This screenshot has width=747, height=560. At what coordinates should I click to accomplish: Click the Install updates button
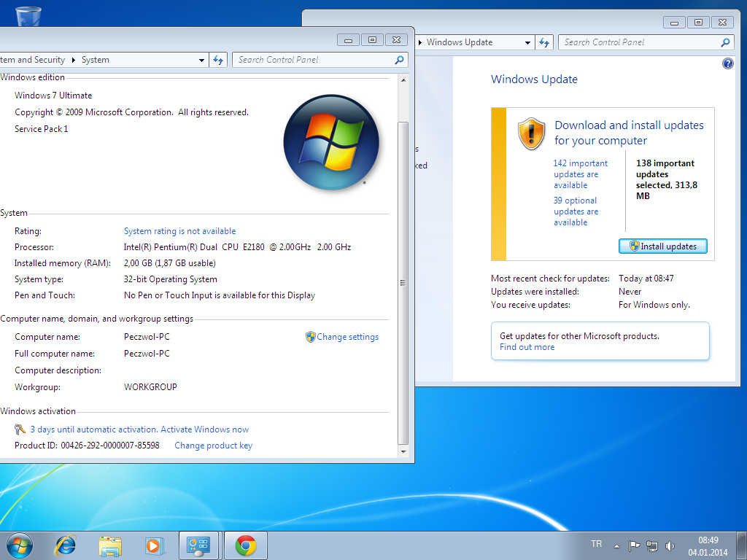click(x=662, y=246)
